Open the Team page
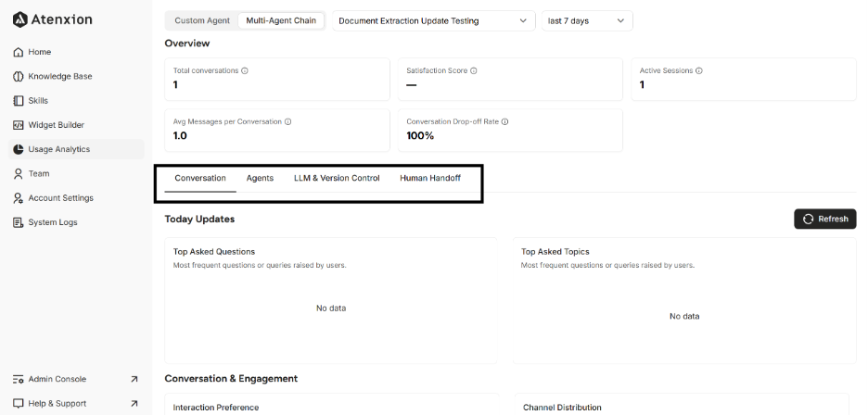 [76, 174]
